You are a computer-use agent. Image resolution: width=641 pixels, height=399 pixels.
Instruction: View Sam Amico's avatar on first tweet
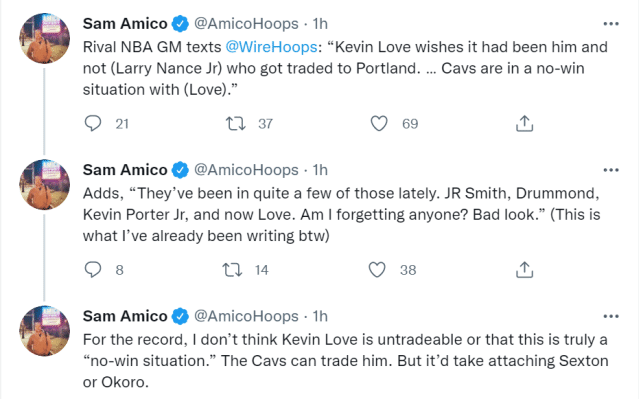coord(44,38)
